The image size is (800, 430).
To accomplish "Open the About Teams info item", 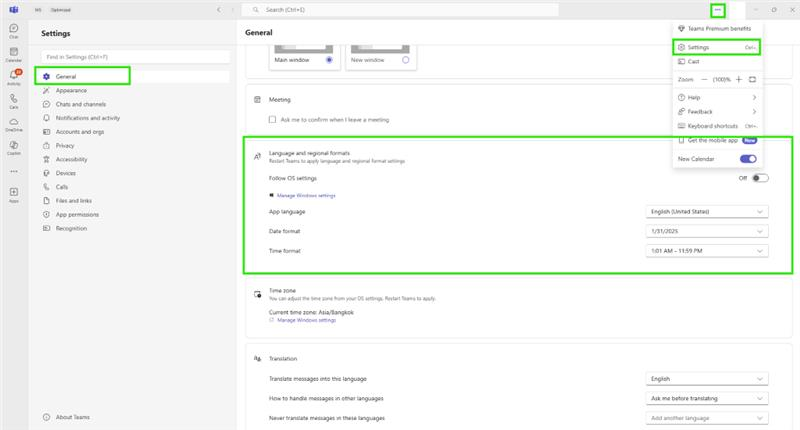I will (x=67, y=417).
